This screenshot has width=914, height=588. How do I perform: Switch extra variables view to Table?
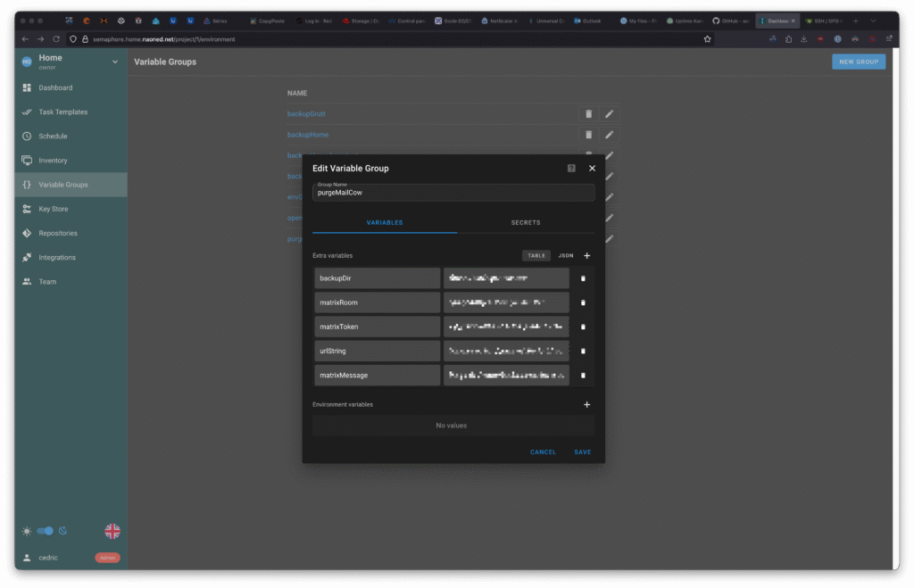536,256
